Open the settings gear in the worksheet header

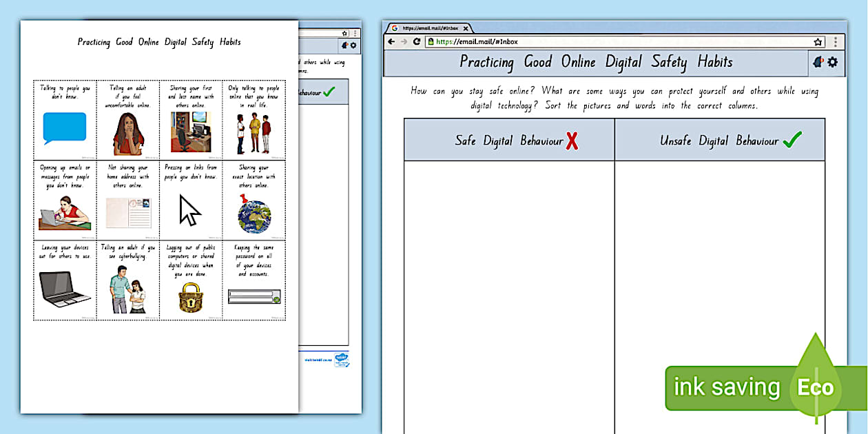(831, 61)
